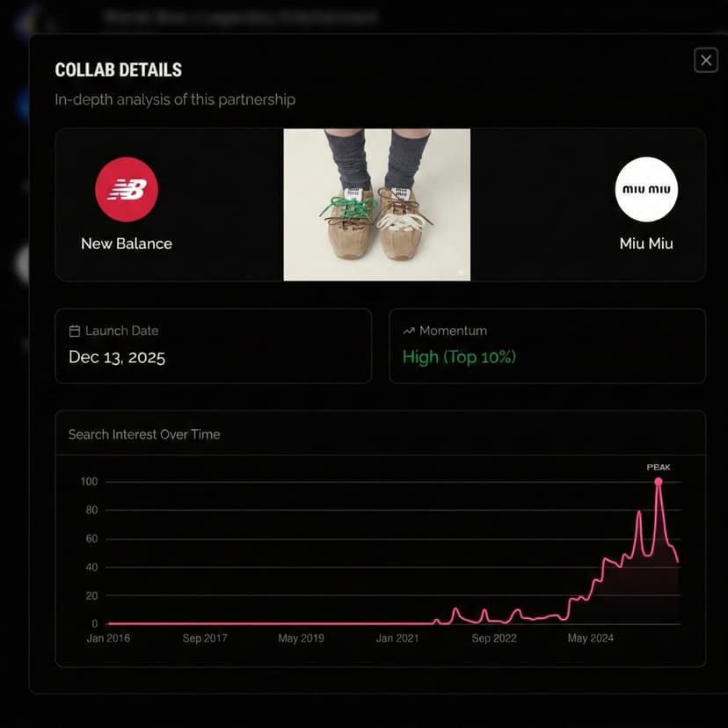Open the sneaker collaboration product image
The image size is (728, 728).
(376, 205)
